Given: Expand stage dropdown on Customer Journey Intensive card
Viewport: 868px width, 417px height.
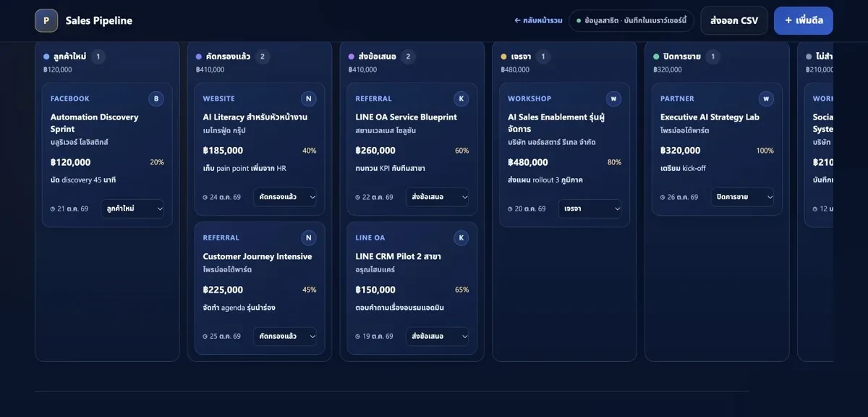Looking at the screenshot, I should (x=285, y=336).
